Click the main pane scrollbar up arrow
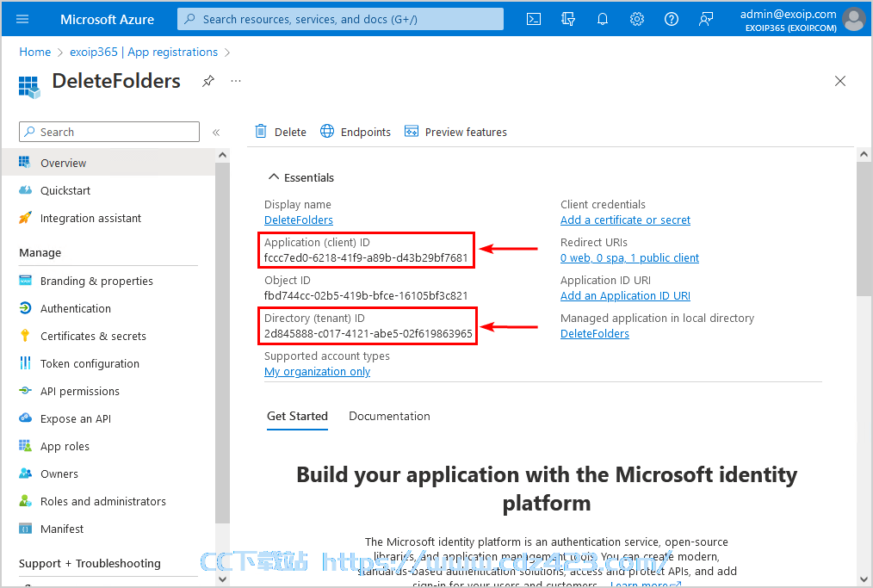The image size is (873, 588). click(x=864, y=154)
